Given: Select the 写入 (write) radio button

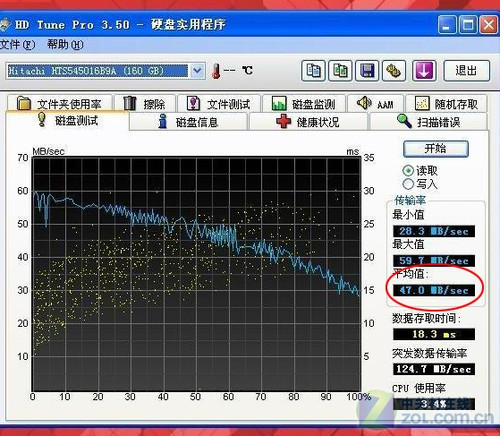Looking at the screenshot, I should (408, 184).
